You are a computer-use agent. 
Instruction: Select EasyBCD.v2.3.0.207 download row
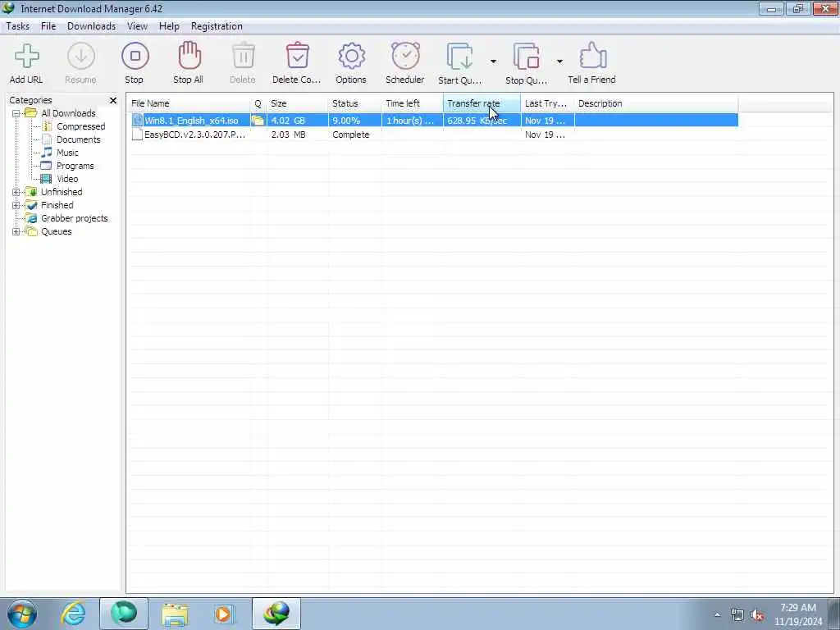point(433,135)
